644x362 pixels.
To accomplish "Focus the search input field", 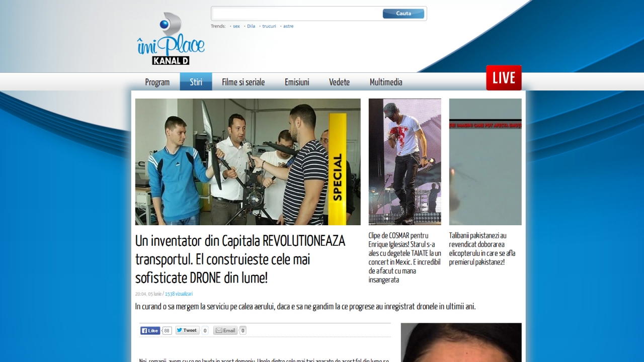I will 297,14.
